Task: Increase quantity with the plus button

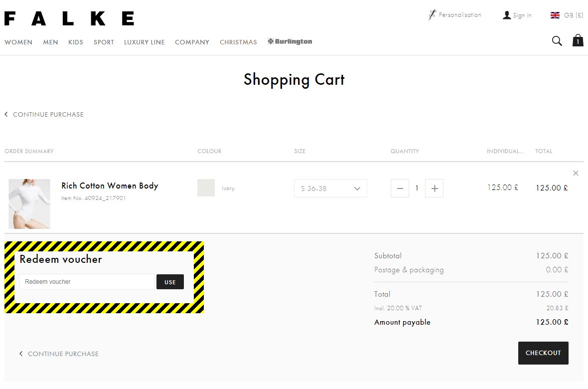Action: (434, 188)
